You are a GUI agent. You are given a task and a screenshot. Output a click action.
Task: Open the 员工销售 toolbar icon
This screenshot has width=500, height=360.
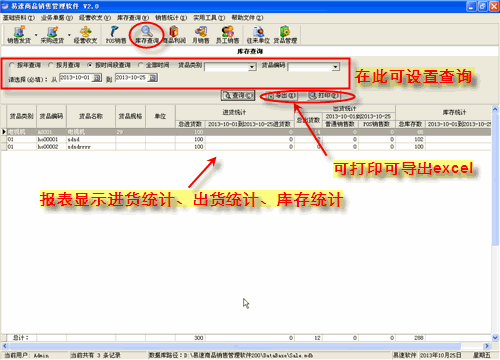click(x=228, y=35)
